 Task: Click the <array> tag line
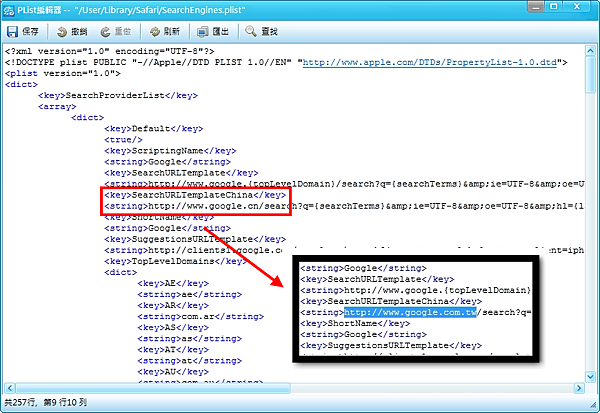pos(57,106)
